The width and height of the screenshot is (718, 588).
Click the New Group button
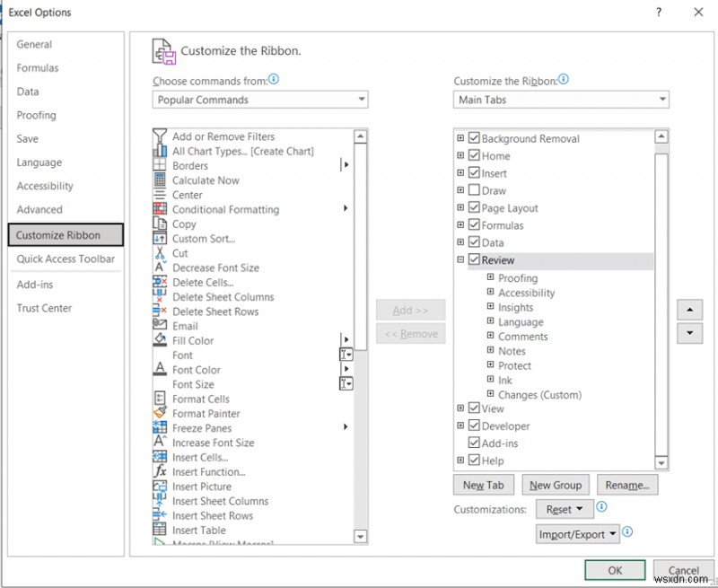pyautogui.click(x=556, y=485)
